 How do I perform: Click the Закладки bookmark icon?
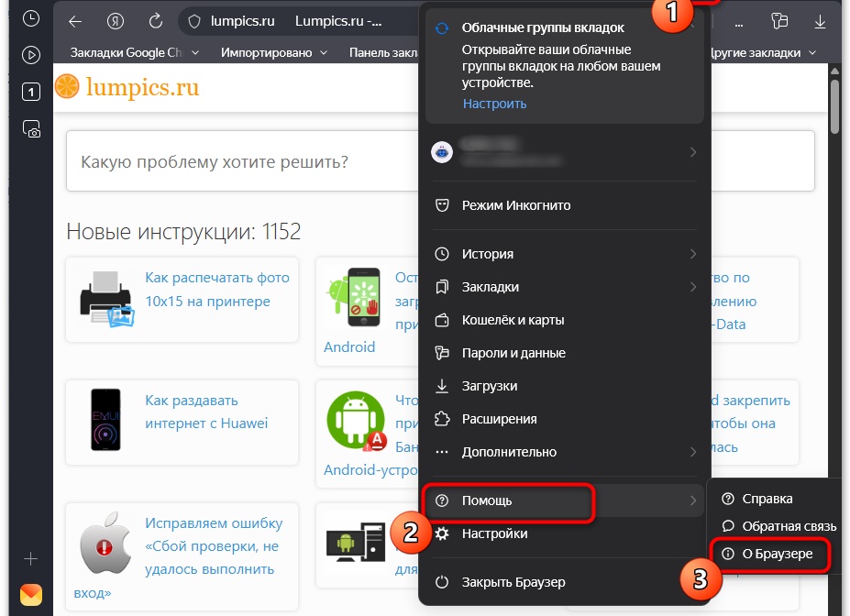(442, 287)
